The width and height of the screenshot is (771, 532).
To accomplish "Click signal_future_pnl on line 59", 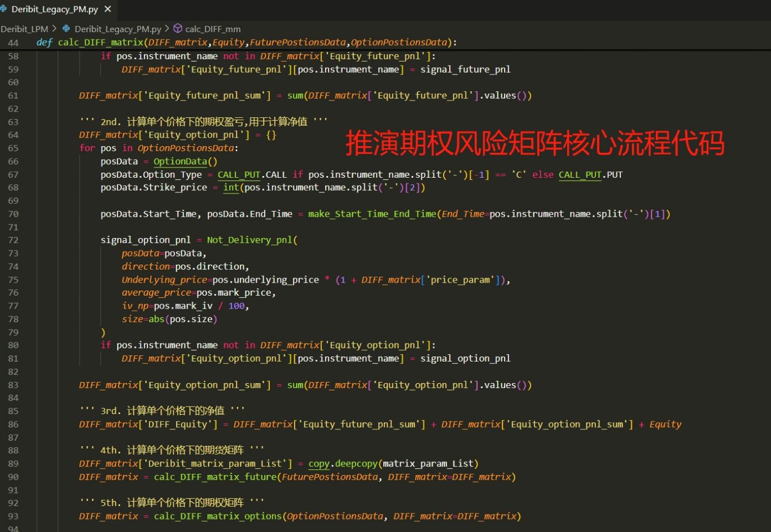I will tap(465, 69).
